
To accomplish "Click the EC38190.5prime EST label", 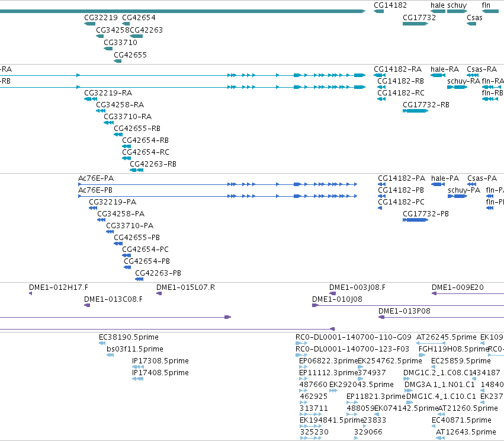I will [129, 337].
